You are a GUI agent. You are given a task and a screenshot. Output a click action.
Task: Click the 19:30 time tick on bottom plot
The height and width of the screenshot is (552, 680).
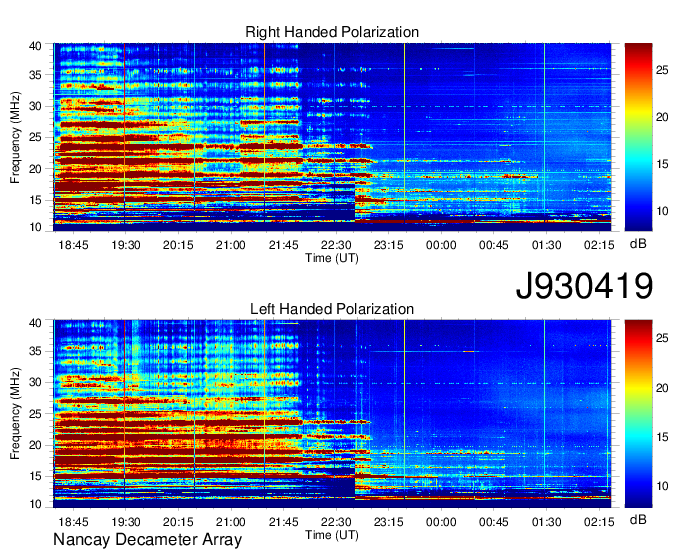tap(126, 522)
